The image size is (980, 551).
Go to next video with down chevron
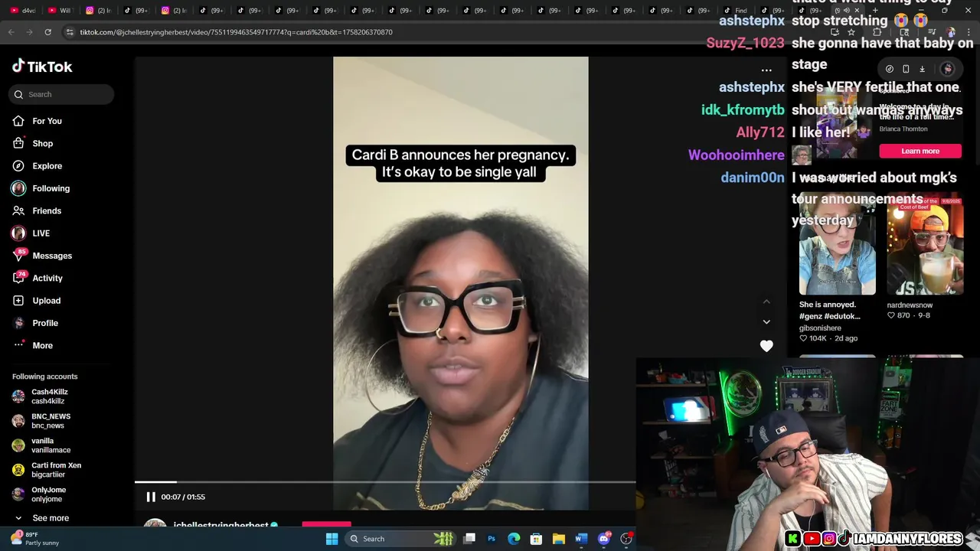pos(766,322)
